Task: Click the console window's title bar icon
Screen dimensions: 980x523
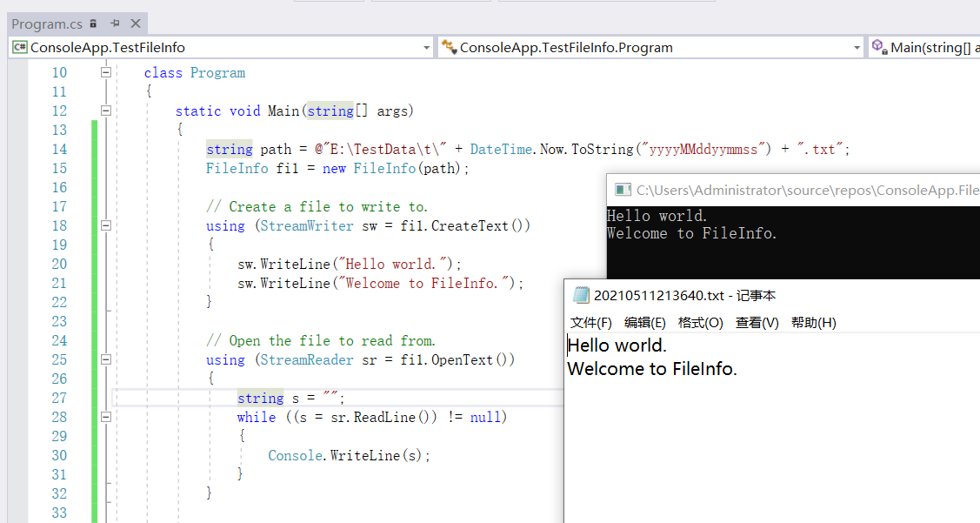Action: coord(621,190)
